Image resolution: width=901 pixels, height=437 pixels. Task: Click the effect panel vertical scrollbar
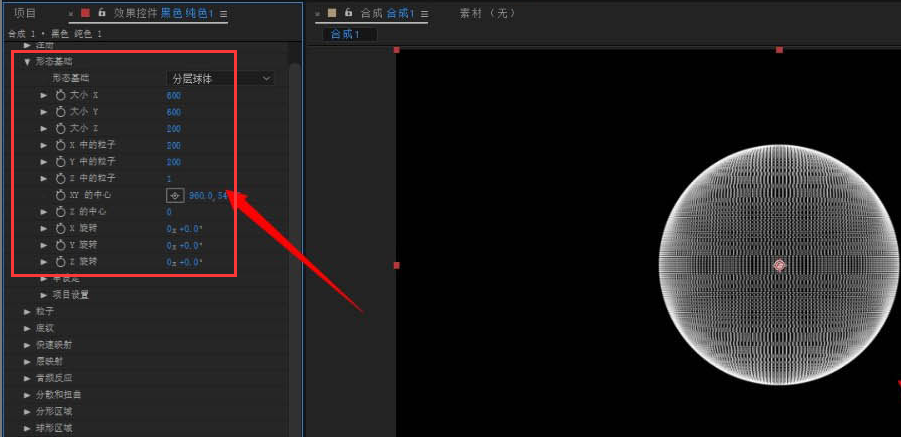pos(294,200)
